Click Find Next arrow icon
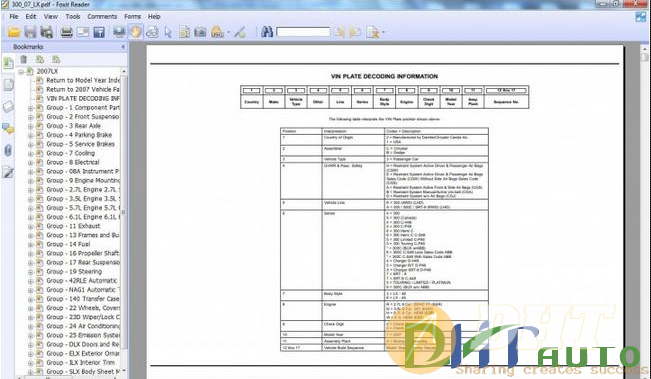Image resolution: width=651 pixels, height=379 pixels. 355,32
